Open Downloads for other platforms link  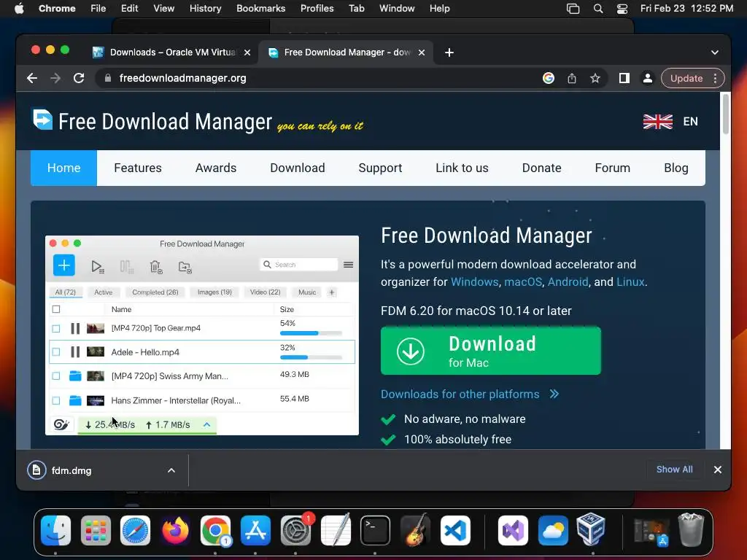(x=460, y=394)
